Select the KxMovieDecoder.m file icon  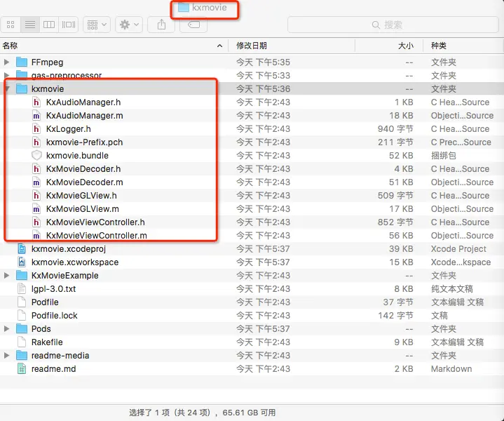(36, 182)
